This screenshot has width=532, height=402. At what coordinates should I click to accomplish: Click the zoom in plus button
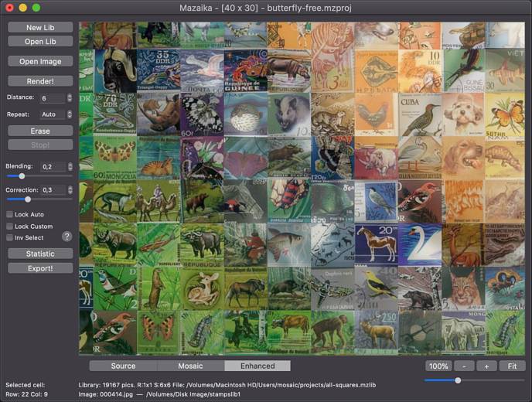click(x=486, y=366)
